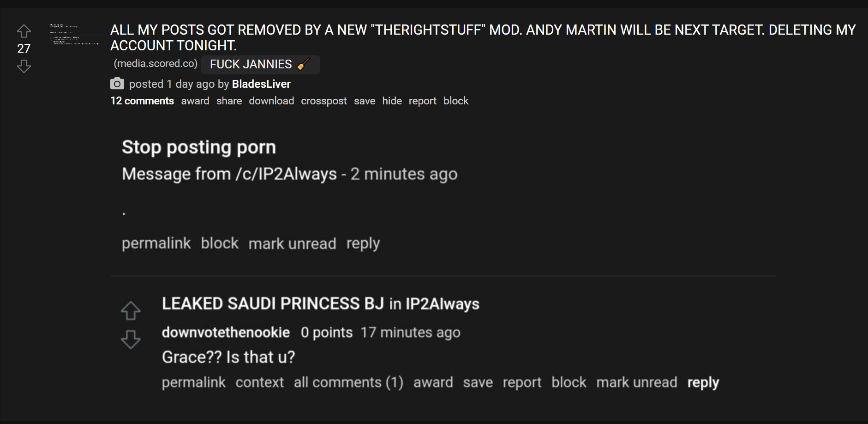
Task: Downvote the post with 27 points
Action: [x=24, y=67]
